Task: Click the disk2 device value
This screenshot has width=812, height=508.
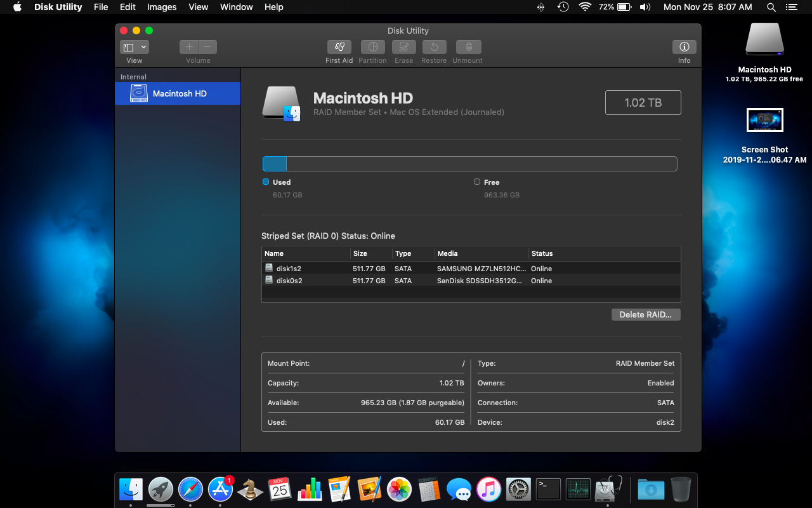Action: pos(665,422)
